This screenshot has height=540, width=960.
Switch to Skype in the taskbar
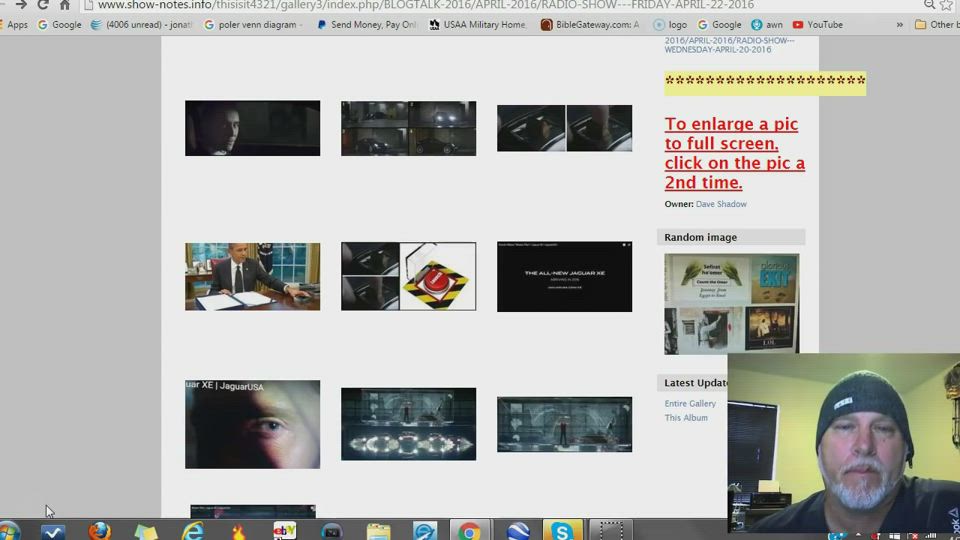coord(562,531)
